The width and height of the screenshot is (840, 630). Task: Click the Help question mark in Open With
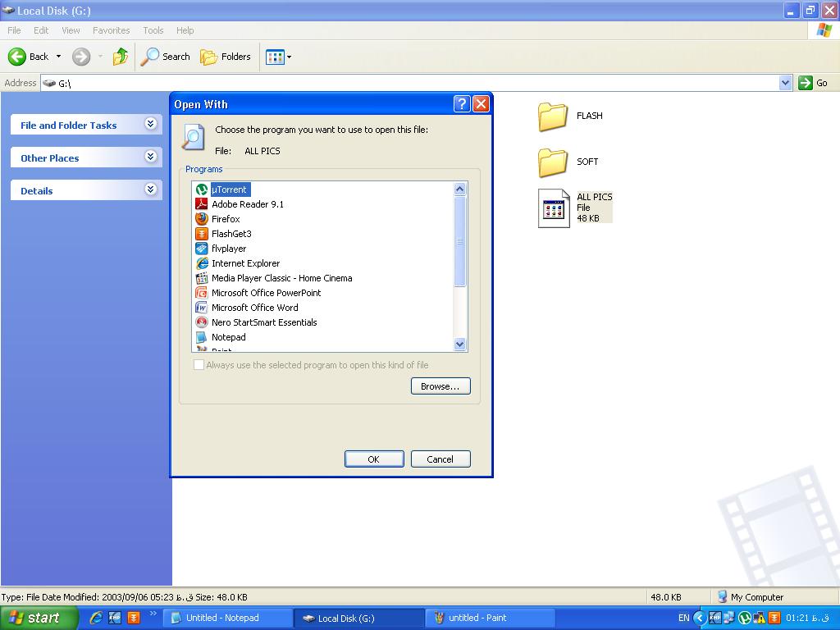point(462,104)
